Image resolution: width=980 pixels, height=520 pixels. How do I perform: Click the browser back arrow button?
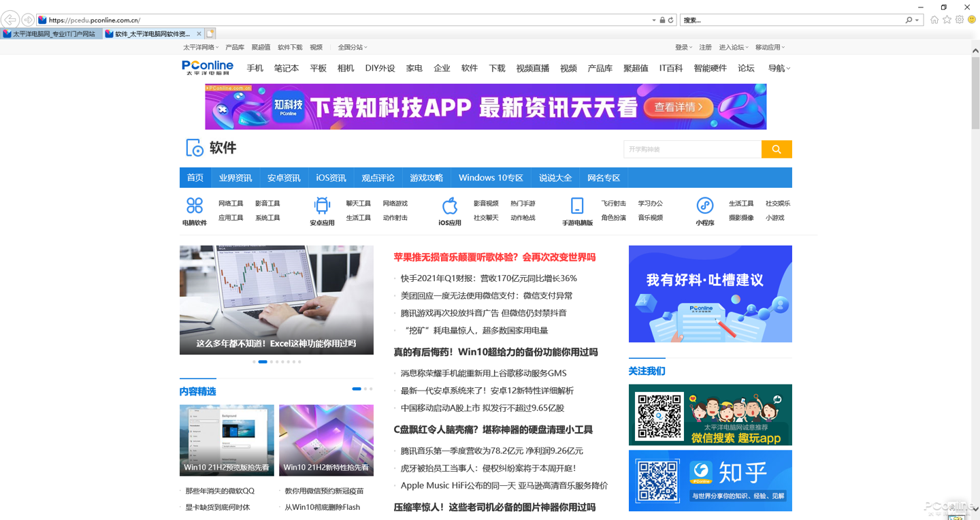coord(10,20)
